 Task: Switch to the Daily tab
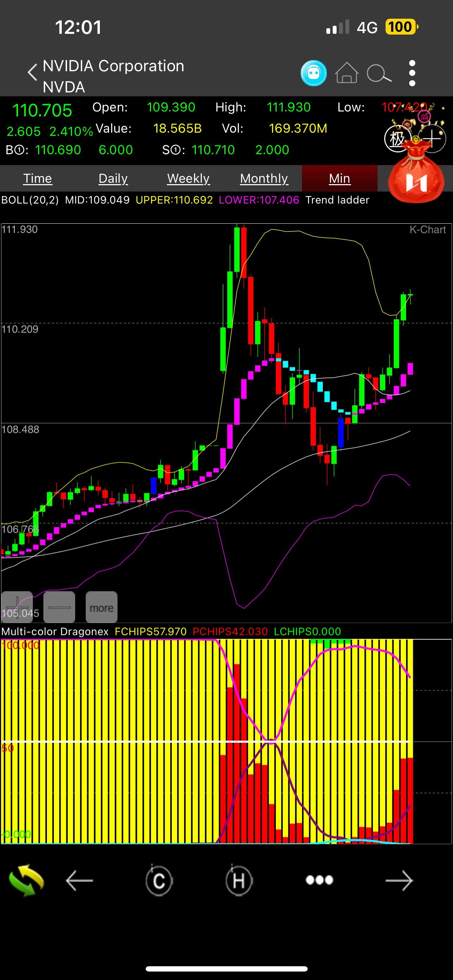[x=113, y=179]
